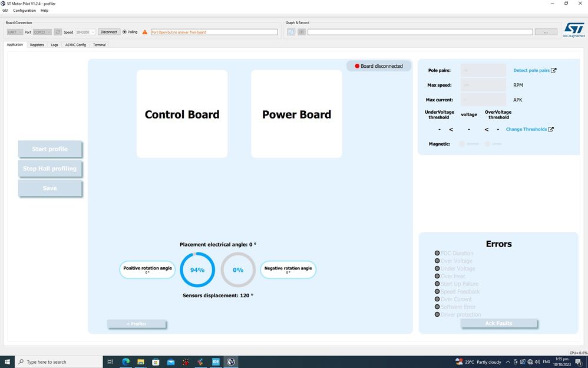Switch to the ASYNC Config tab
The image size is (588, 368).
coord(75,45)
